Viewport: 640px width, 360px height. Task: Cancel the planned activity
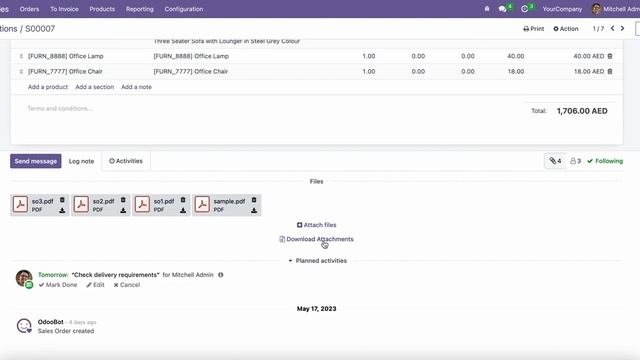point(127,285)
